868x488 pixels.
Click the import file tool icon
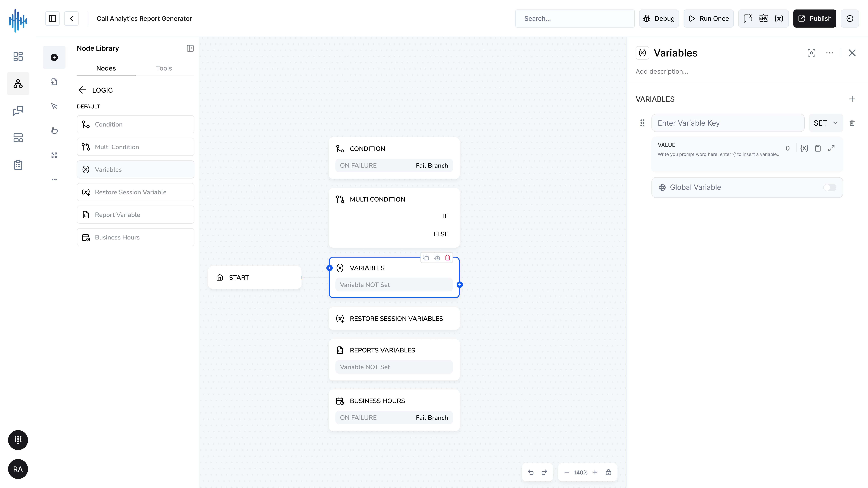click(54, 82)
